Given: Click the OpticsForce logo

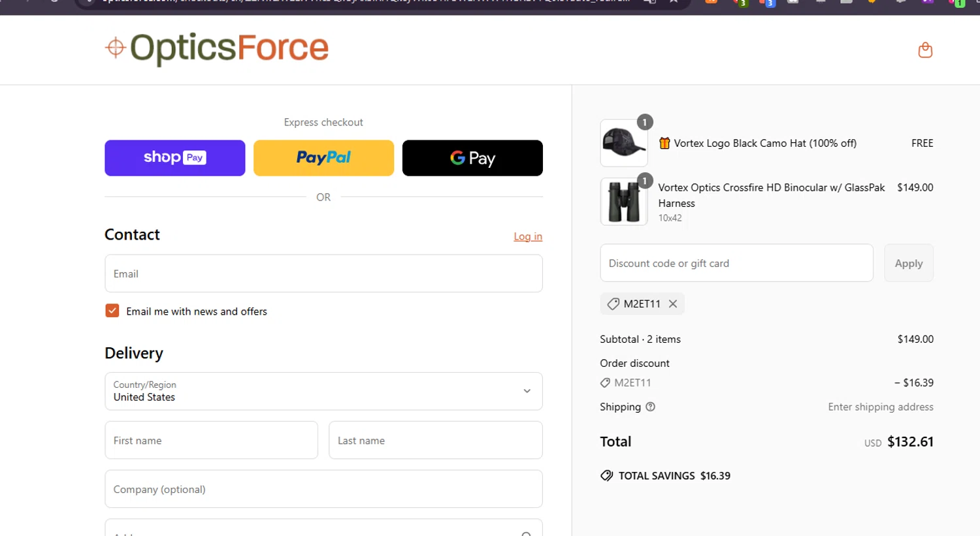Looking at the screenshot, I should coord(217,48).
